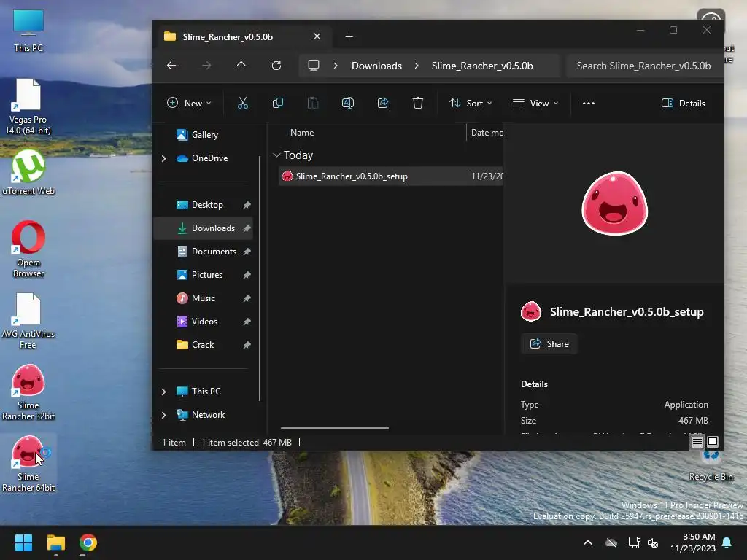Go up one folder level
The width and height of the screenshot is (747, 560).
241,66
